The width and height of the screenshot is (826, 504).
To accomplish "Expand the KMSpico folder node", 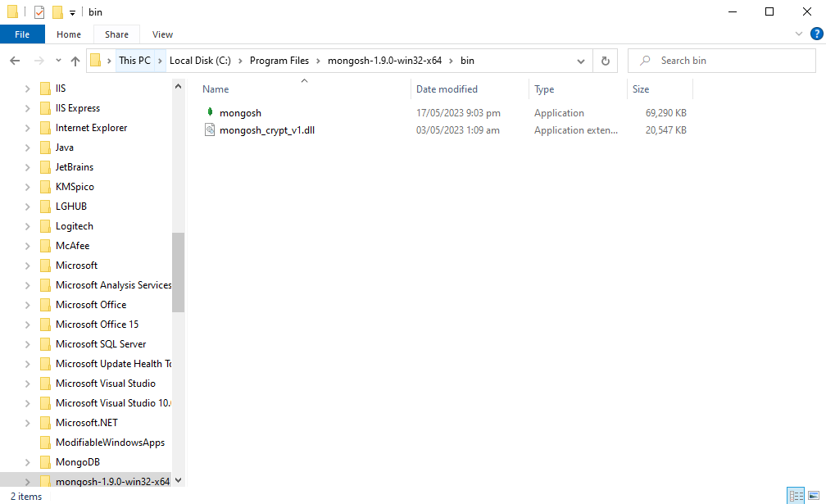I will (x=27, y=187).
